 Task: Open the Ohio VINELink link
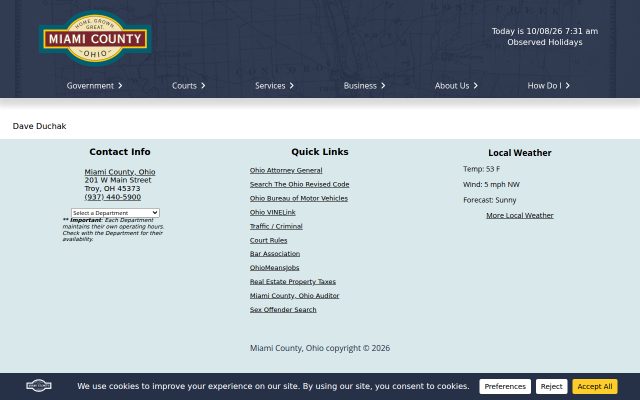click(272, 212)
